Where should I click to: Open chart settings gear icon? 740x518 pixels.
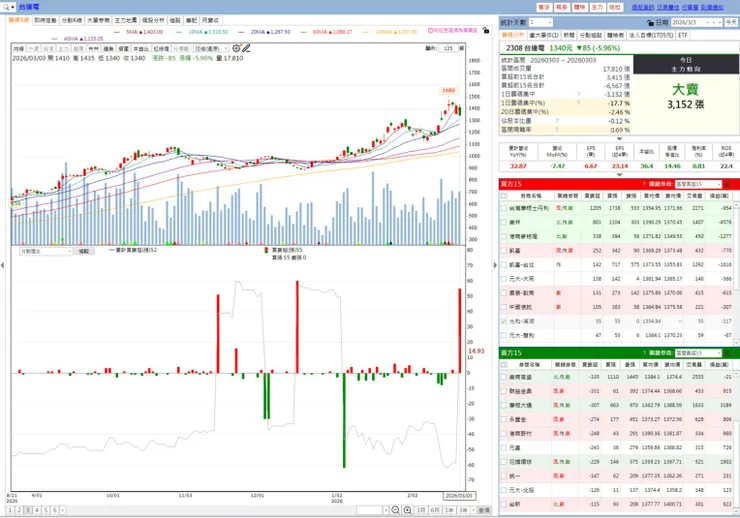(x=236, y=48)
